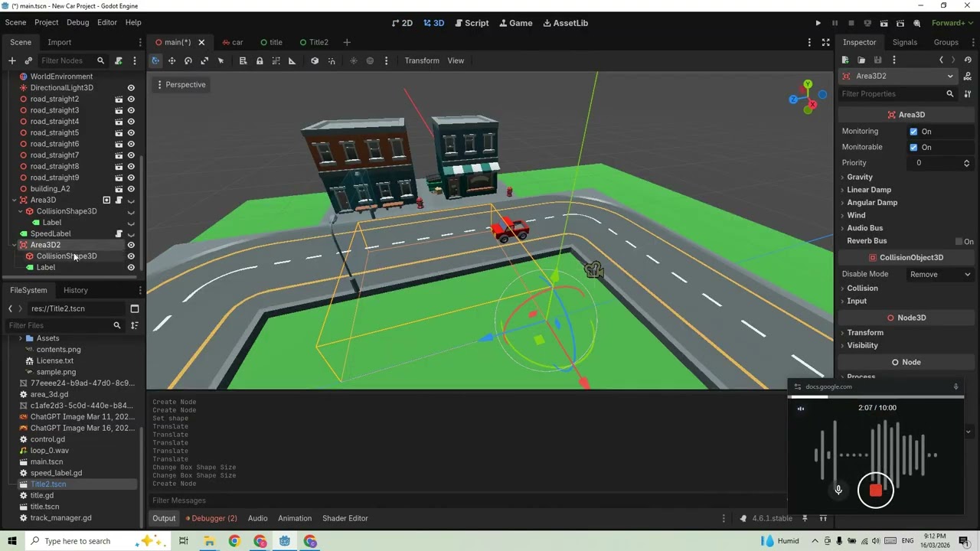Expand the Gravity property group
The width and height of the screenshot is (980, 551).
[860, 177]
